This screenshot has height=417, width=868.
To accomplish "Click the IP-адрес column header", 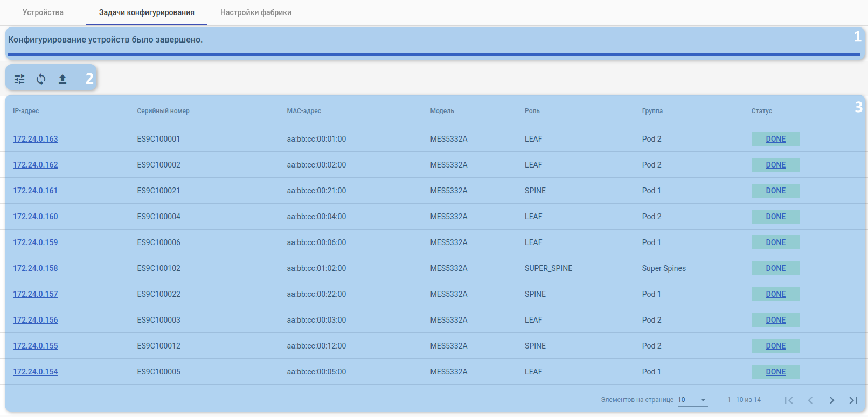I will point(26,111).
